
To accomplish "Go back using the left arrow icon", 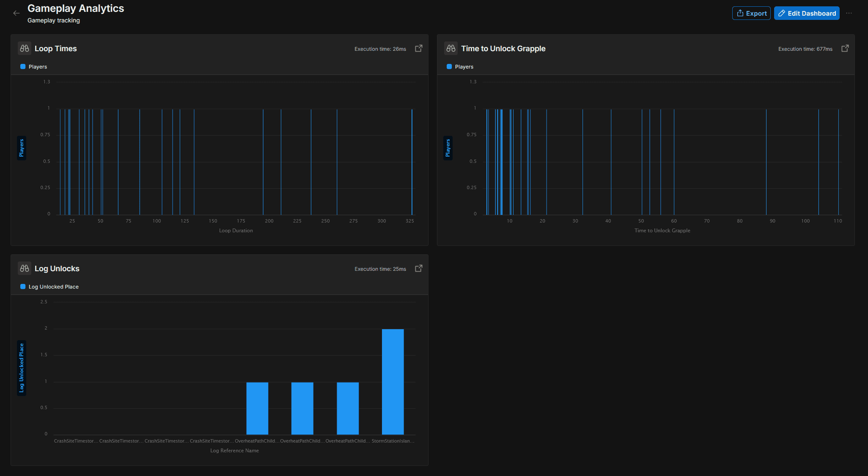I will (x=16, y=13).
